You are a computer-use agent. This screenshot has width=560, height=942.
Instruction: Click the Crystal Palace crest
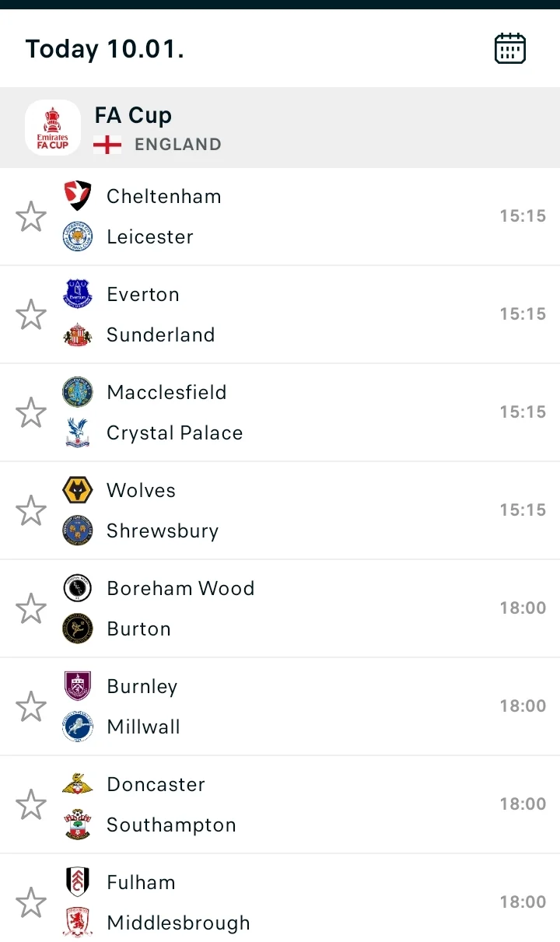(x=78, y=432)
